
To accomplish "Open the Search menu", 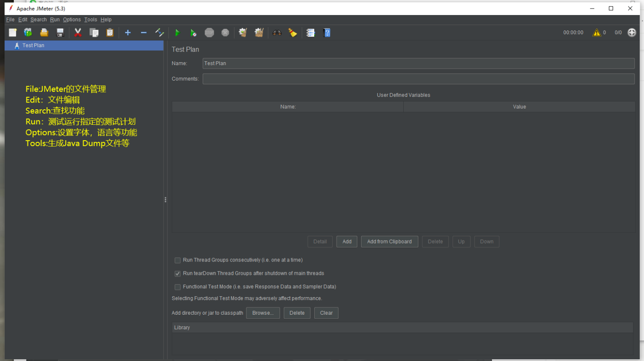I will [39, 20].
